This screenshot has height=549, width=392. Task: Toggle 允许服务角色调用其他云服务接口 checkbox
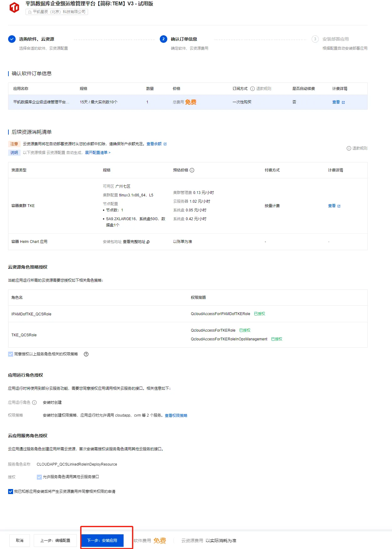pyautogui.click(x=39, y=477)
